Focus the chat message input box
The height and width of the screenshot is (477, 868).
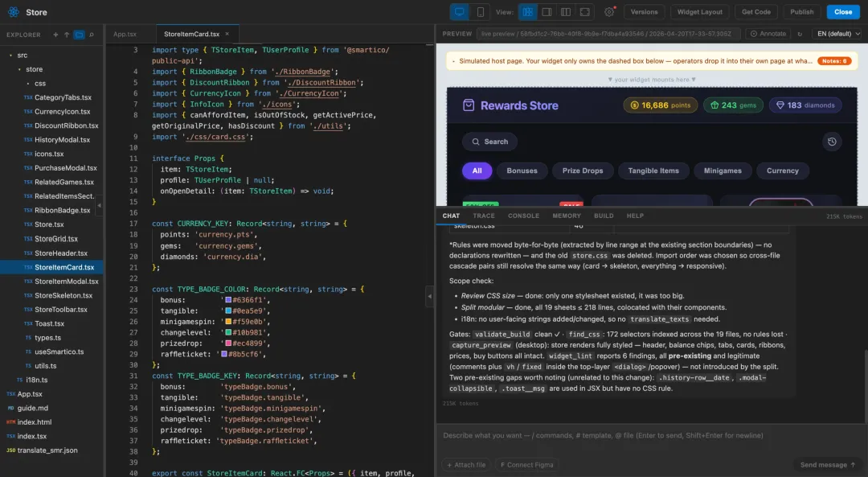click(x=651, y=435)
